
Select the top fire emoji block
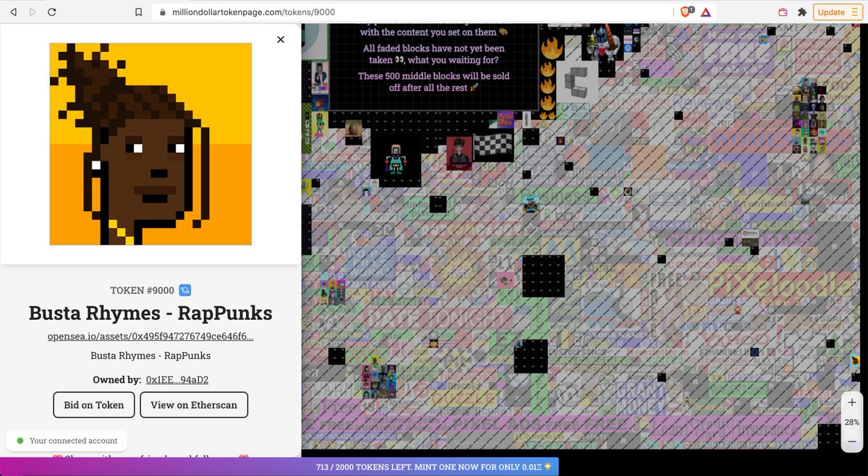click(x=552, y=48)
